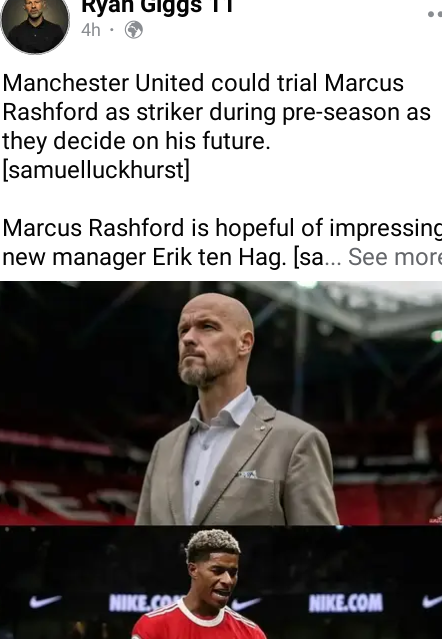The height and width of the screenshot is (639, 442).
Task: Click the Erik ten Hag name in the text
Action: (x=219, y=257)
